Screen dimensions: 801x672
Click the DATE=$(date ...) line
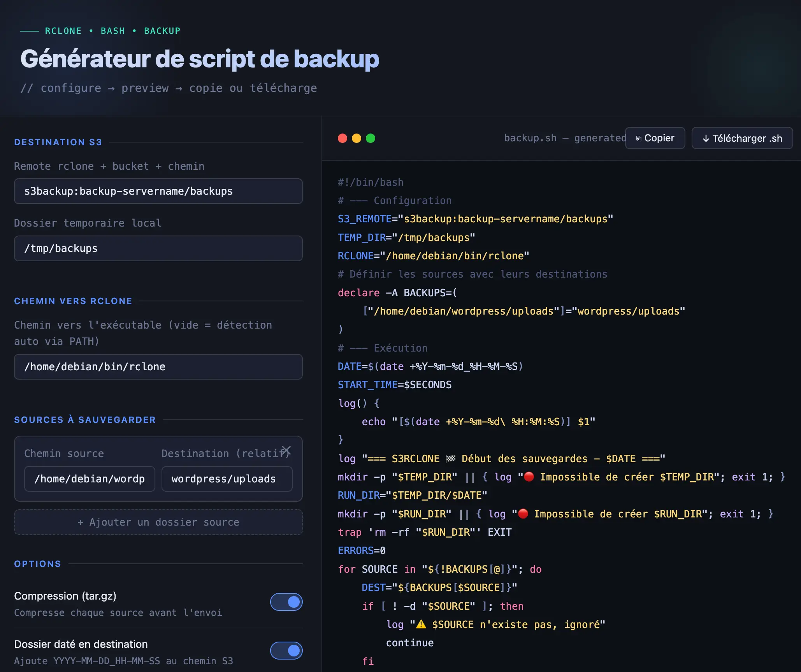coord(430,366)
